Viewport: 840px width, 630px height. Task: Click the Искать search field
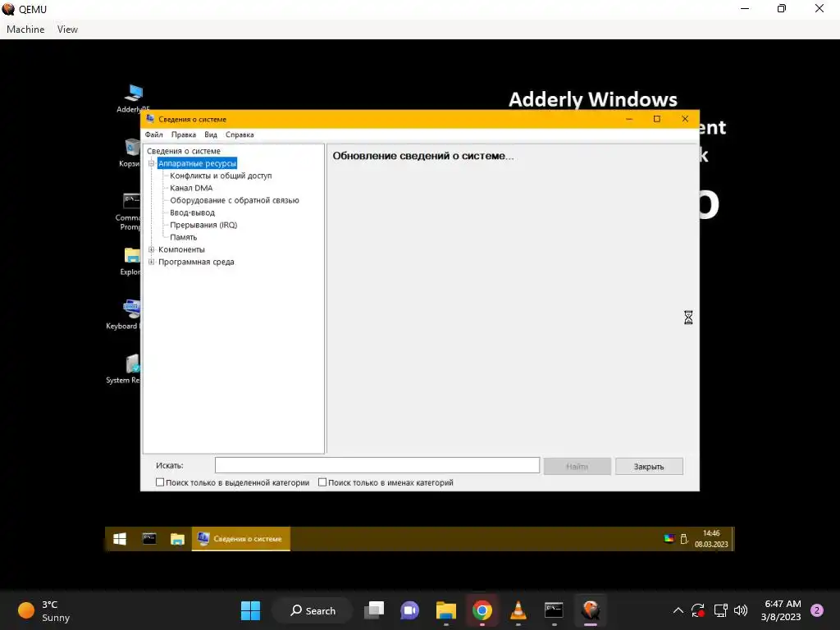pyautogui.click(x=377, y=466)
